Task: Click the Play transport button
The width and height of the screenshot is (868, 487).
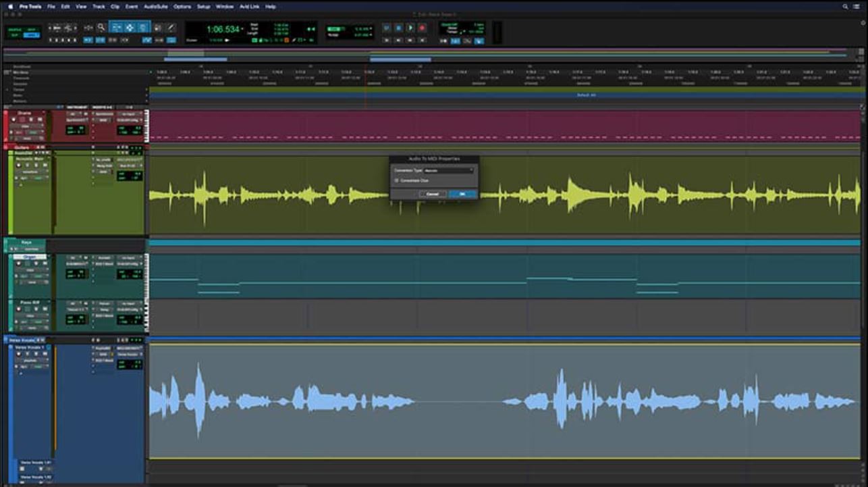Action: [410, 28]
